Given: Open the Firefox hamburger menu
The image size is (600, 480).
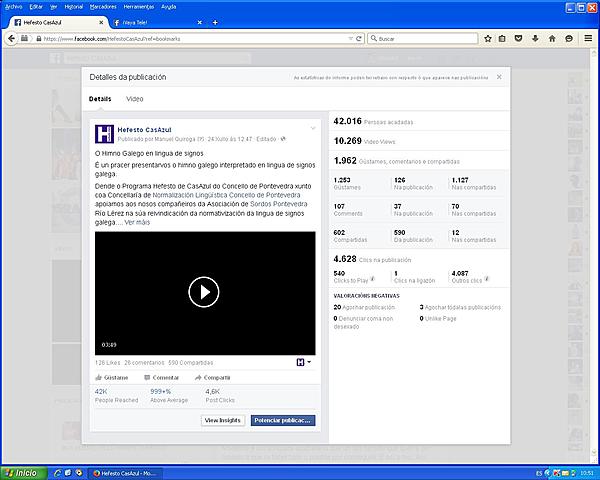Looking at the screenshot, I should pos(588,38).
